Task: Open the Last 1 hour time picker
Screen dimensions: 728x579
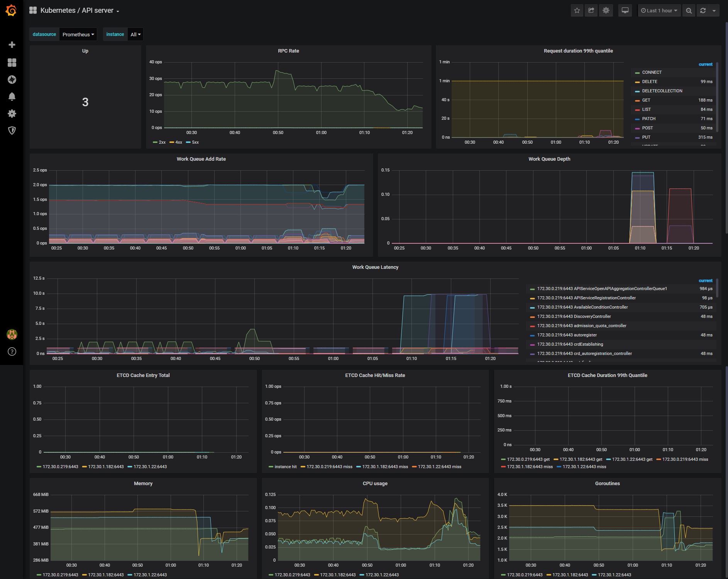Action: click(659, 10)
